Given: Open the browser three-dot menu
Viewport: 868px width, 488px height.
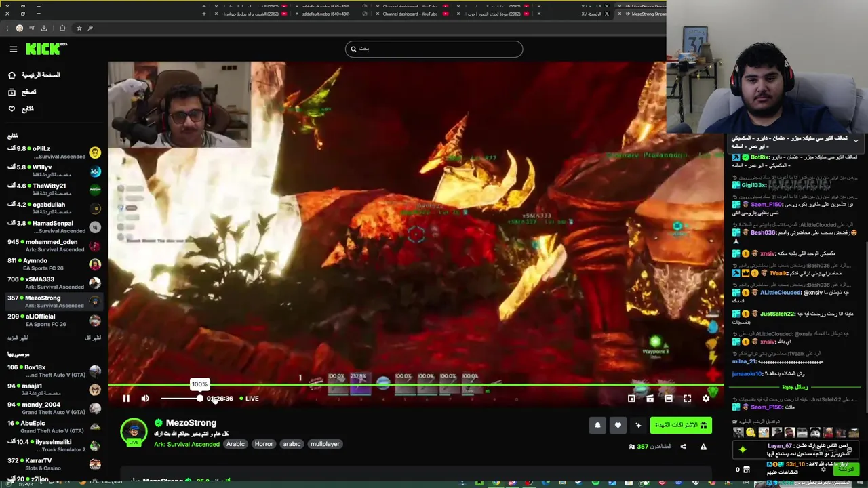Looking at the screenshot, I should (x=7, y=28).
